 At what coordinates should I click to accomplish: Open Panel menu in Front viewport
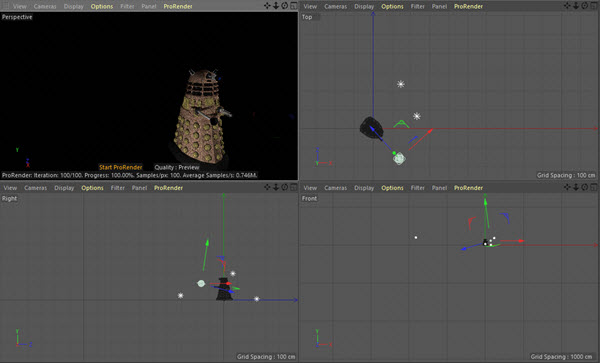[x=439, y=188]
